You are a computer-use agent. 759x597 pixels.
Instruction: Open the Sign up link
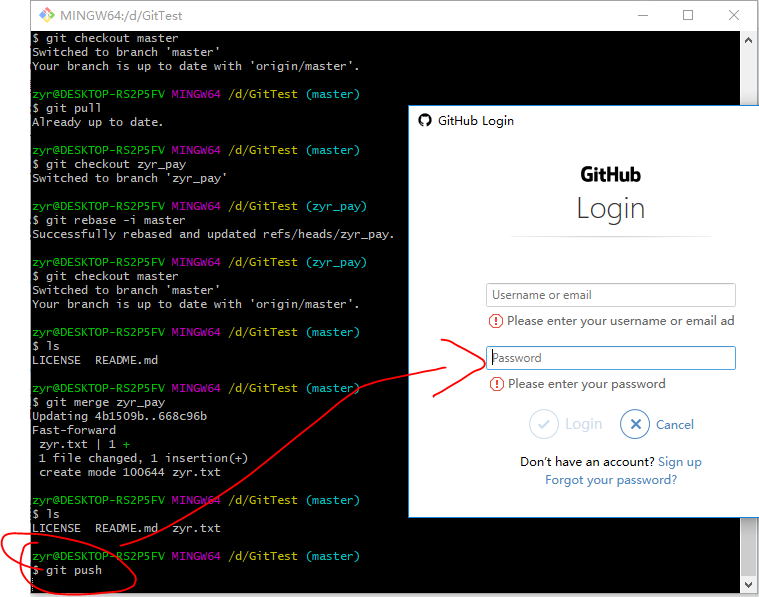point(680,462)
